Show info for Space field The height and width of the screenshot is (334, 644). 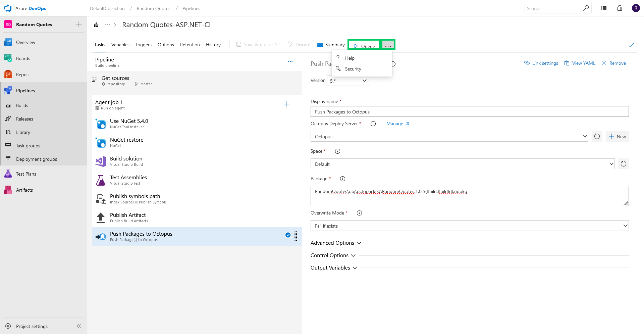(x=337, y=151)
